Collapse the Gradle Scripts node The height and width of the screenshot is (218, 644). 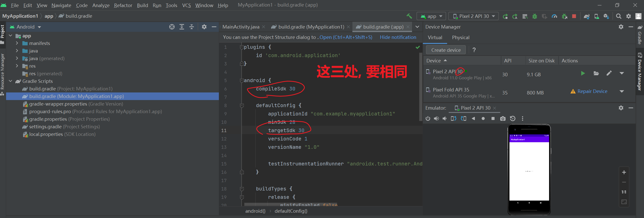pyautogui.click(x=11, y=81)
